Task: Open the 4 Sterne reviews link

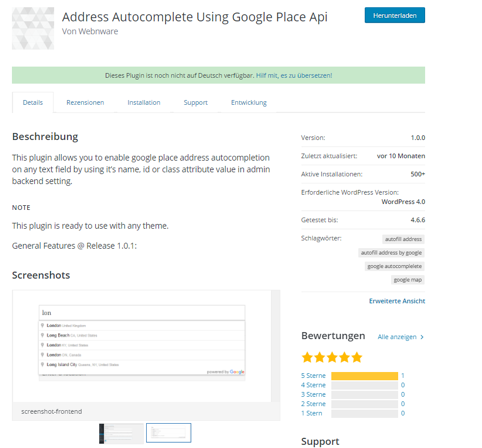Action: [x=313, y=385]
